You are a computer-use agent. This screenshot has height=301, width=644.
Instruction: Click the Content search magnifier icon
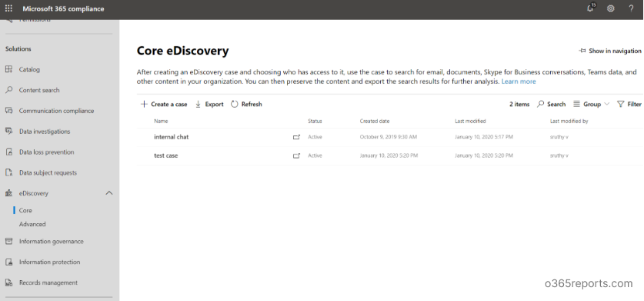pyautogui.click(x=8, y=90)
